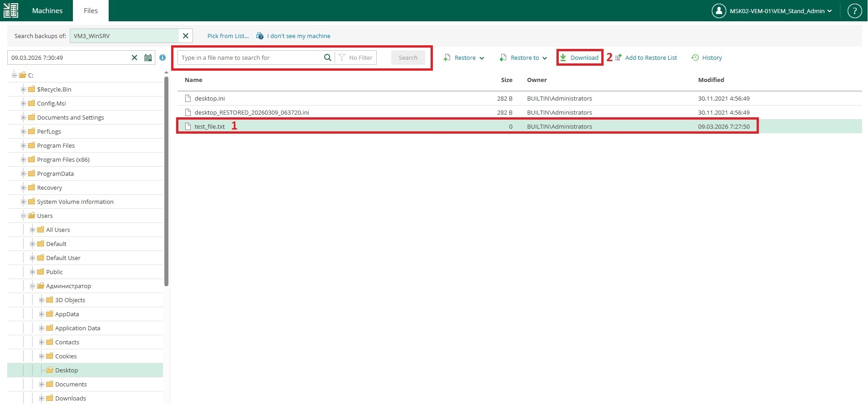Click the Users folder icon
This screenshot has width=868, height=405.
(32, 216)
